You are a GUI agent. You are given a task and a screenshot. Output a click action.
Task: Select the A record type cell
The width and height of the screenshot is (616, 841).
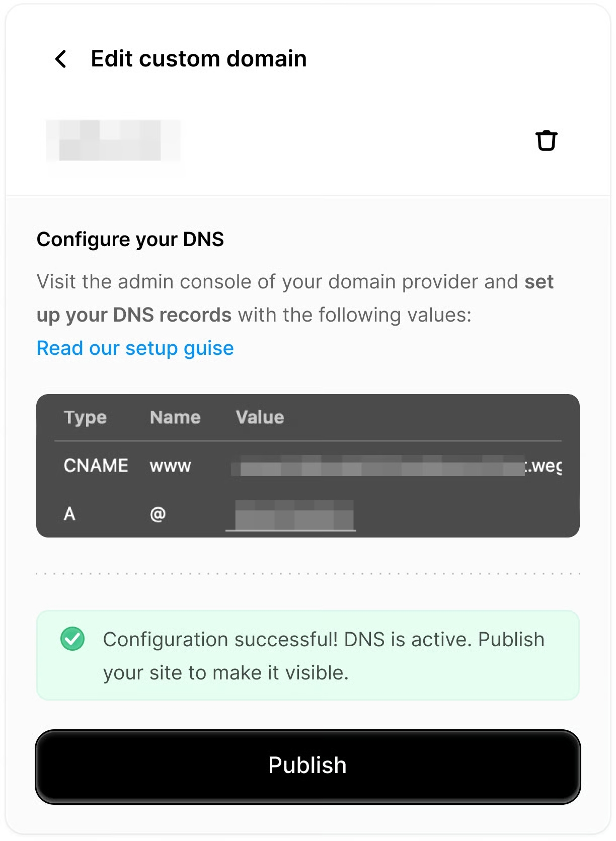tap(69, 514)
